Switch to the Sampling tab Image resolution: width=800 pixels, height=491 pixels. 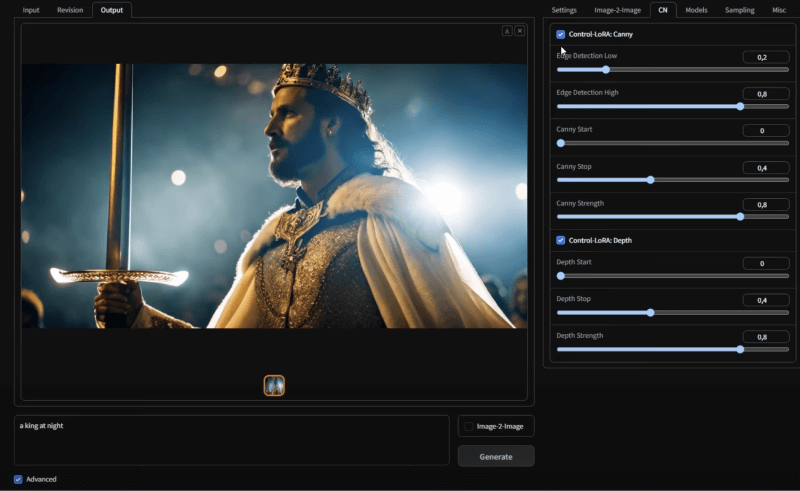[x=739, y=10]
